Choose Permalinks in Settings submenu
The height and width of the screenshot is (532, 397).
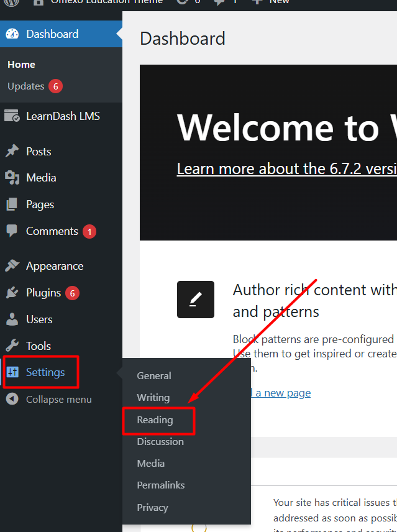point(161,485)
